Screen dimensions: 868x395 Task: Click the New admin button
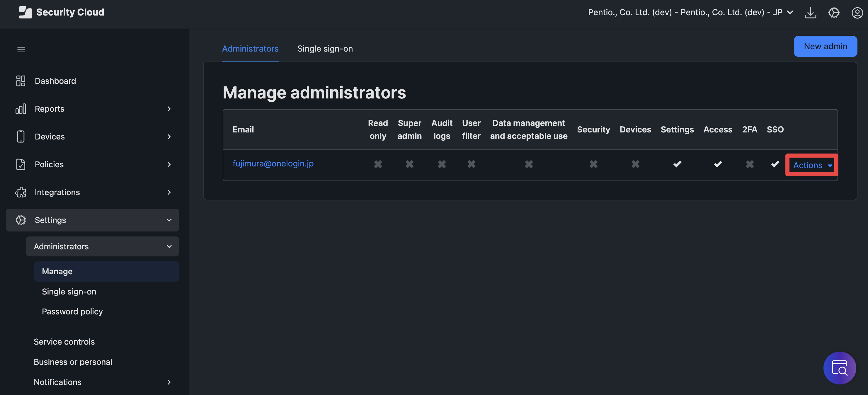pos(825,46)
